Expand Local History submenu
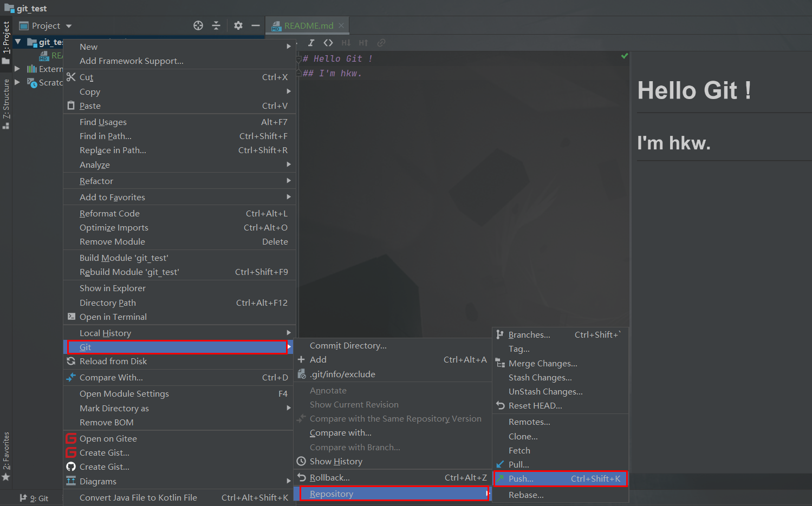The width and height of the screenshot is (812, 506). coord(179,333)
